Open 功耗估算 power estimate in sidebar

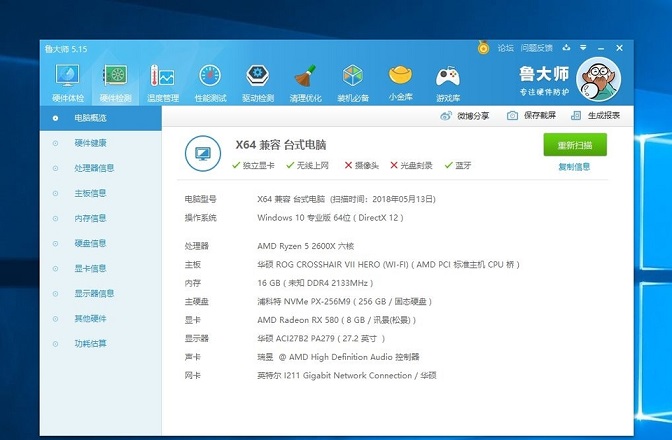coord(90,343)
